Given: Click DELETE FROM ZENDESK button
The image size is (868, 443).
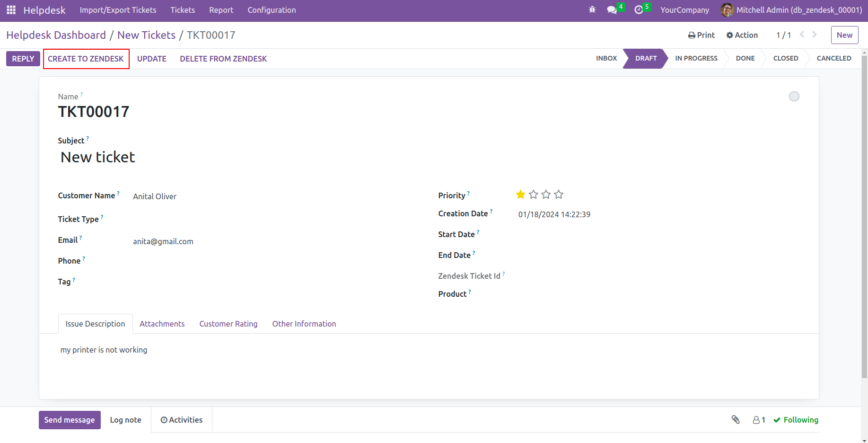Looking at the screenshot, I should 223,59.
